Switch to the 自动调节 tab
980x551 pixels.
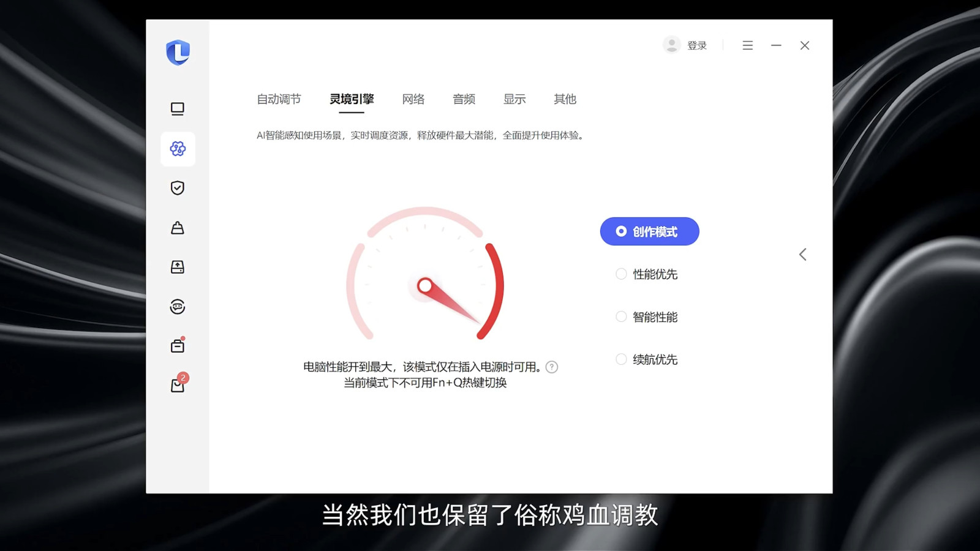coord(279,99)
